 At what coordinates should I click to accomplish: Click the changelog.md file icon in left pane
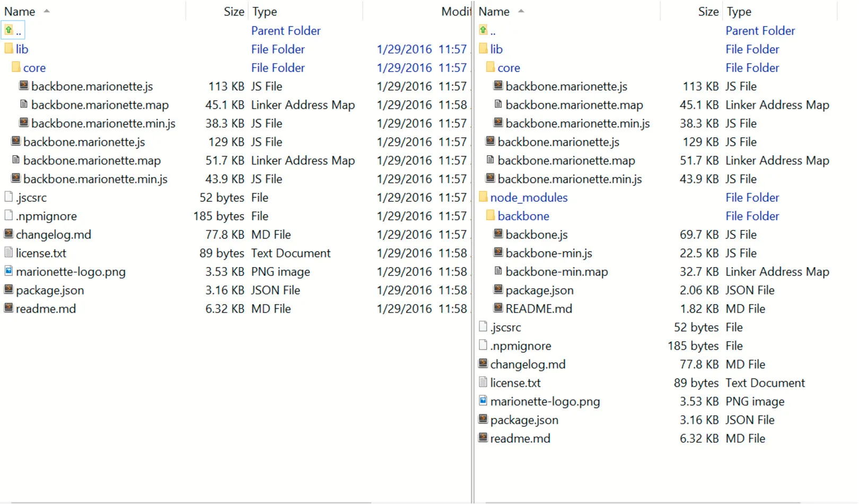pyautogui.click(x=8, y=234)
